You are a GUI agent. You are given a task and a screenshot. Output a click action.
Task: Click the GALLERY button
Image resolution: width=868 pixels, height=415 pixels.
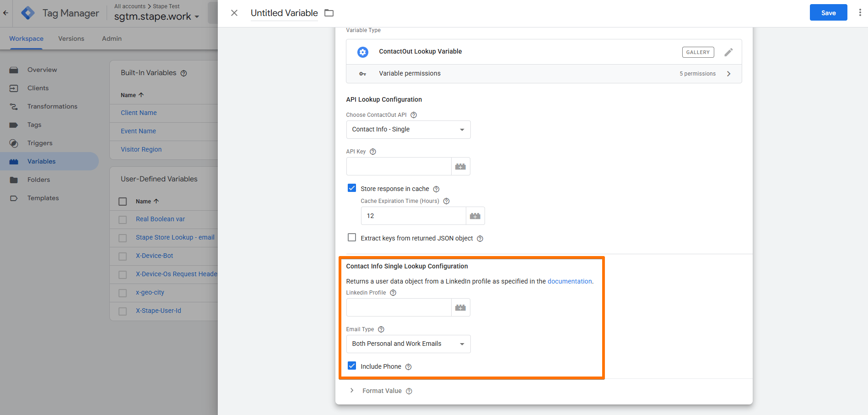point(698,52)
